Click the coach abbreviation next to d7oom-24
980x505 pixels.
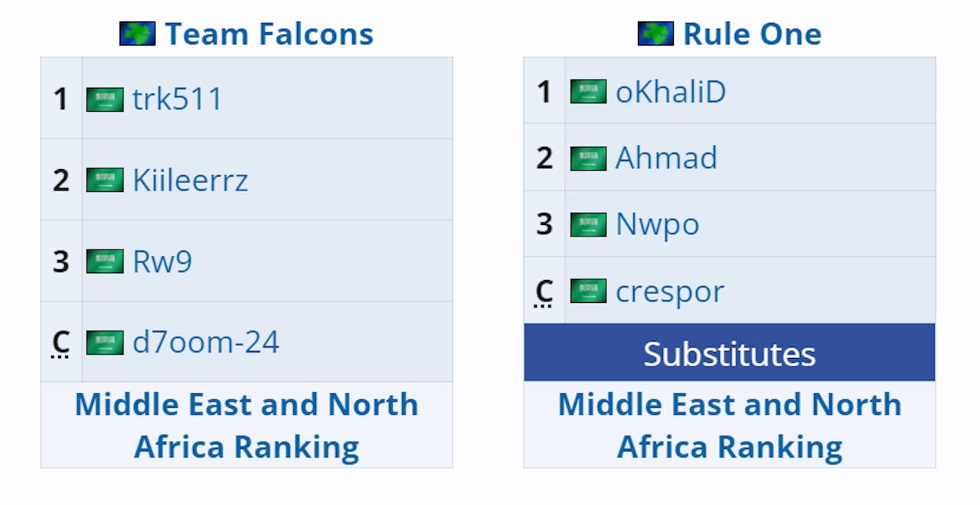61,343
